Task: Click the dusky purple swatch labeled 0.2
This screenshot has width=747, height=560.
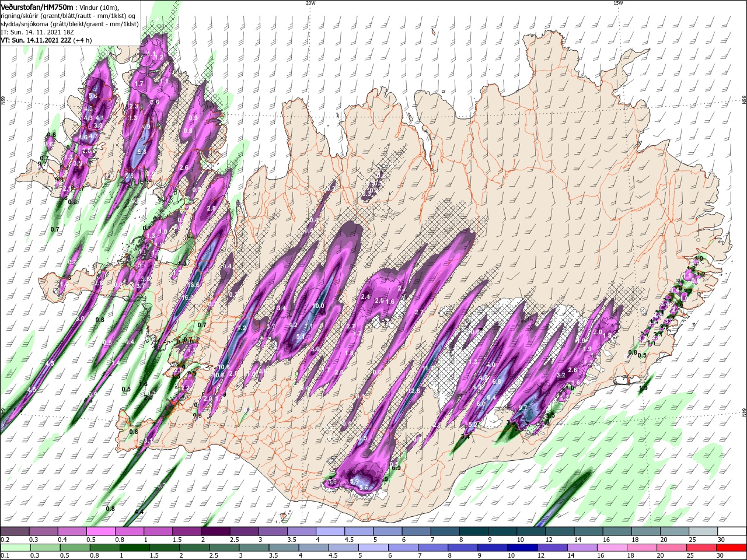Action: click(x=15, y=531)
